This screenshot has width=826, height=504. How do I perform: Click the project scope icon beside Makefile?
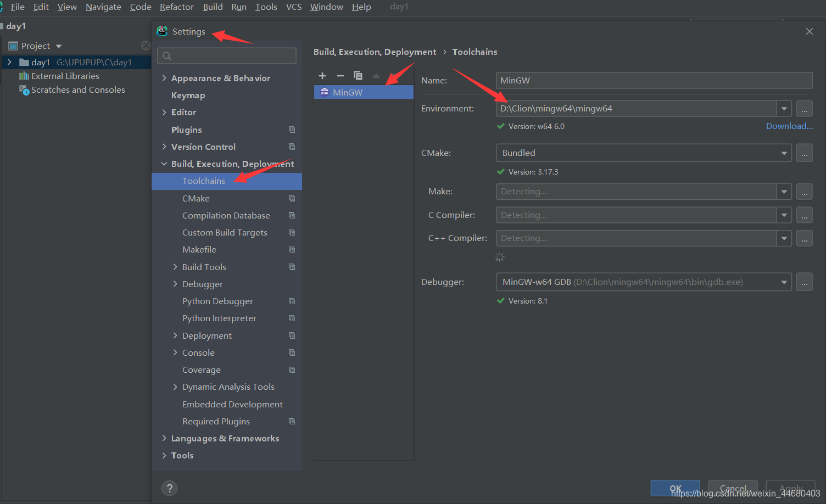(x=292, y=249)
